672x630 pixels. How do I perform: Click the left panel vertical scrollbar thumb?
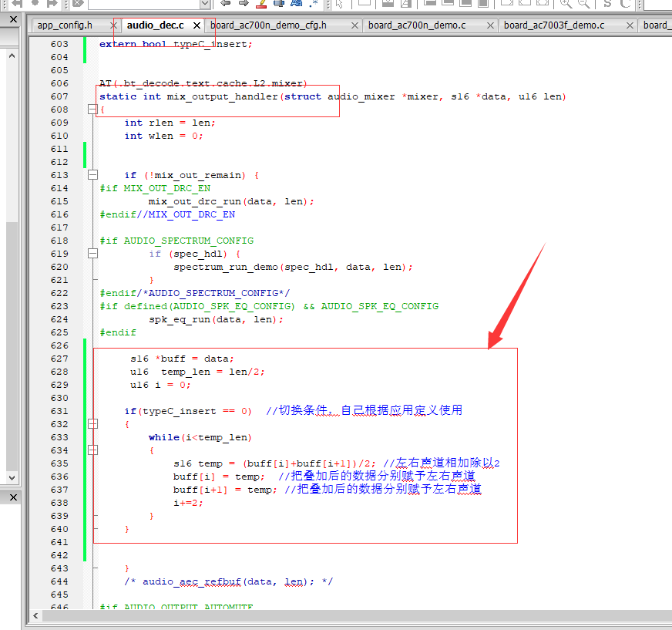tap(12, 346)
